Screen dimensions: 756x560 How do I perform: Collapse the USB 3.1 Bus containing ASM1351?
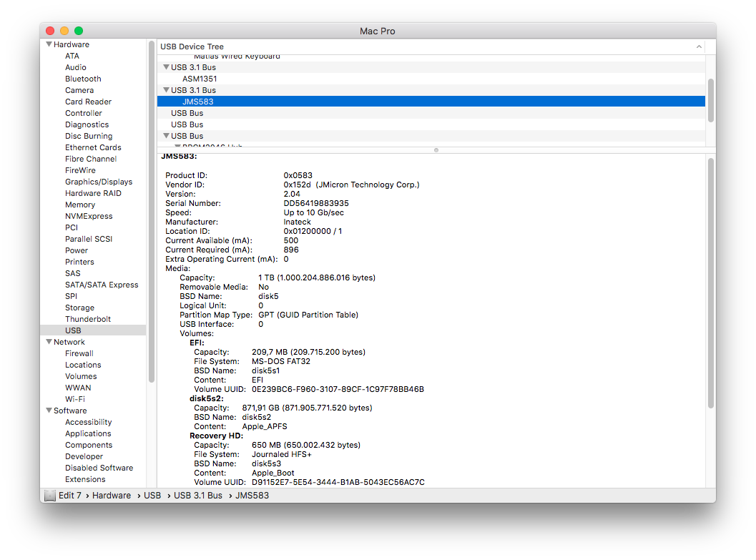pyautogui.click(x=166, y=67)
